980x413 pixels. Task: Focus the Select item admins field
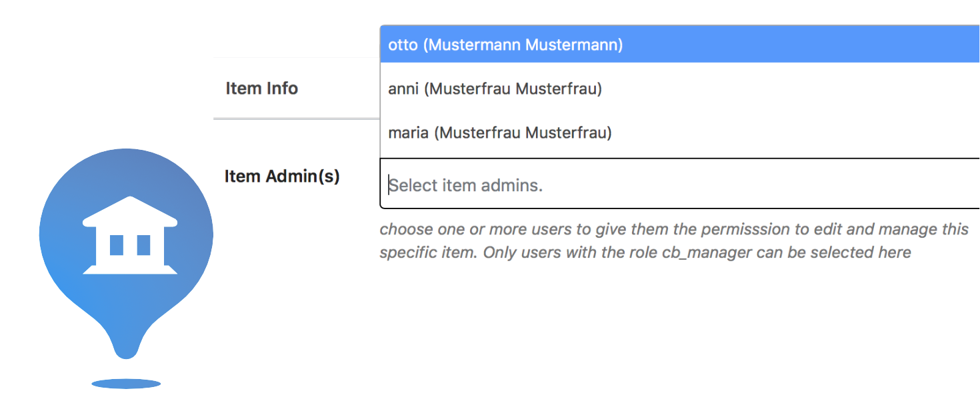tap(680, 184)
